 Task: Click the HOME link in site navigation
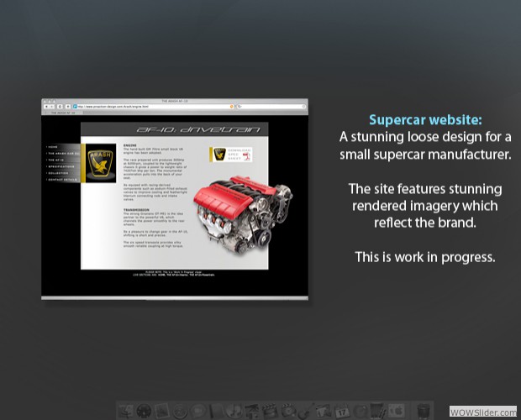54,146
